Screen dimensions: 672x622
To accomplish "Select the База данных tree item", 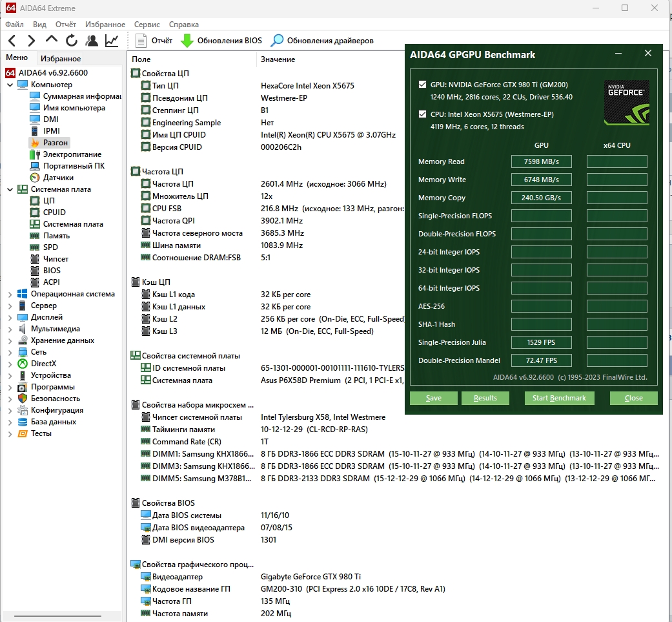I will [x=53, y=422].
